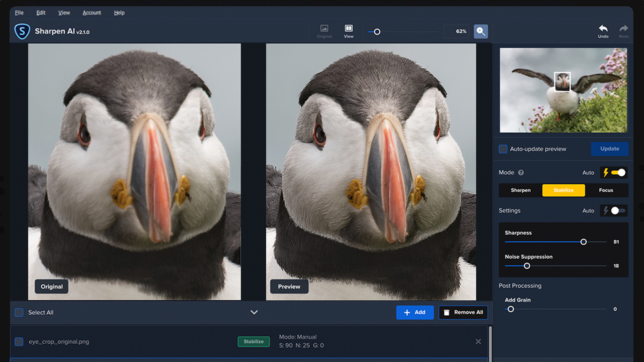This screenshot has height=362, width=644.
Task: Turn on the Settings Auto toggle
Action: [618, 211]
